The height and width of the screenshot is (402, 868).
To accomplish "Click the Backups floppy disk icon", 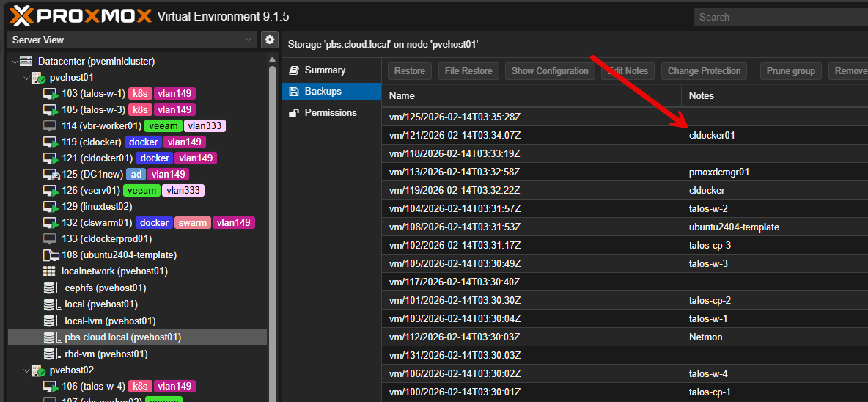I will click(x=294, y=92).
